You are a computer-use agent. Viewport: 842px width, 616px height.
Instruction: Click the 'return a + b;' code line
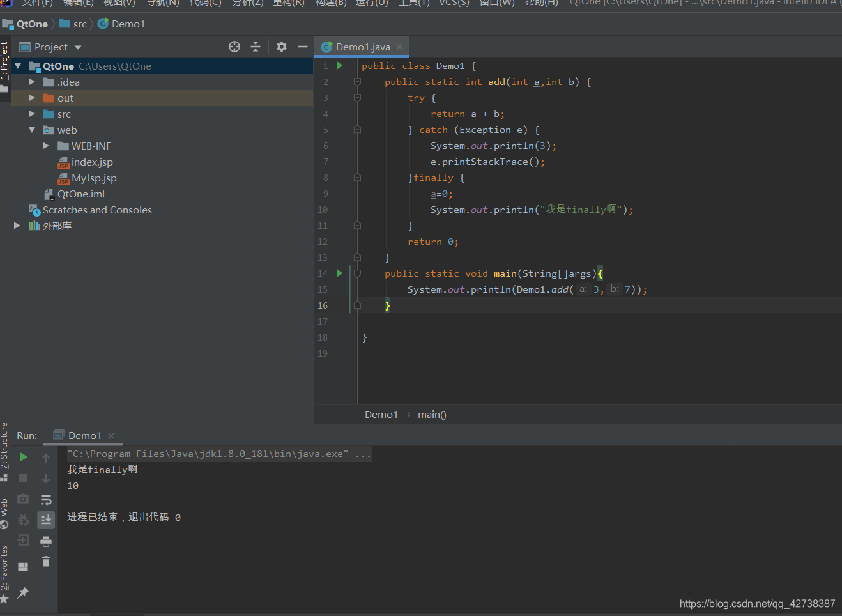pos(468,114)
